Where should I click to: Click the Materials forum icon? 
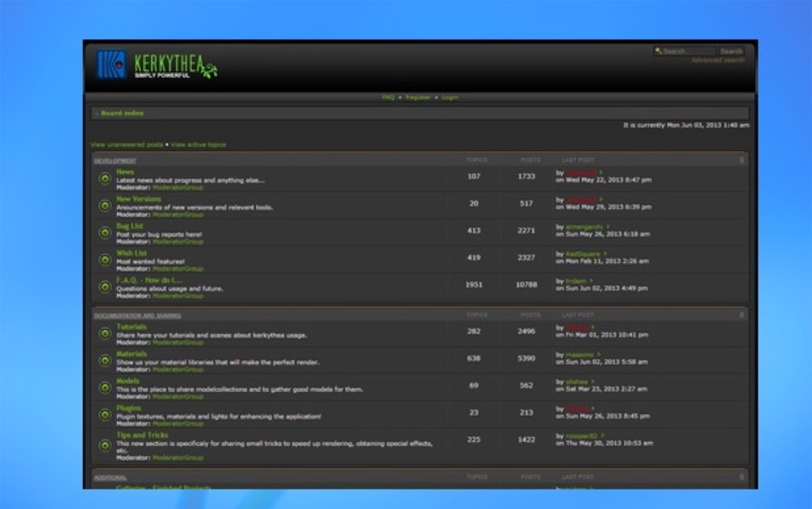pos(104,359)
